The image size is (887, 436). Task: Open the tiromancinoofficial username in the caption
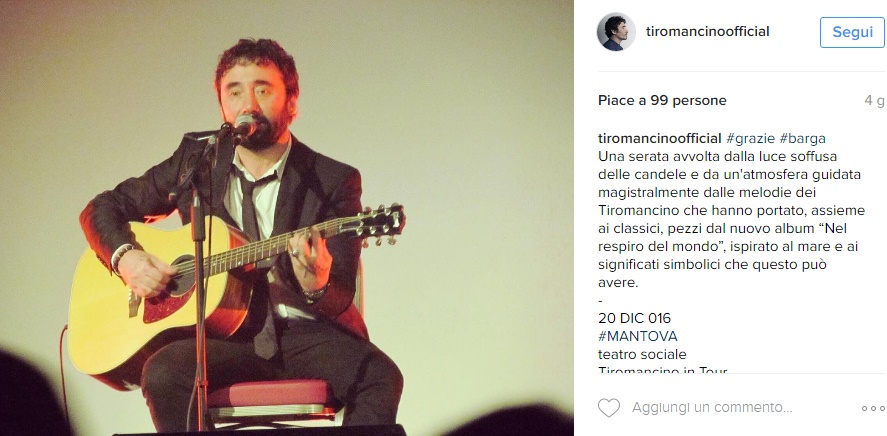(660, 139)
